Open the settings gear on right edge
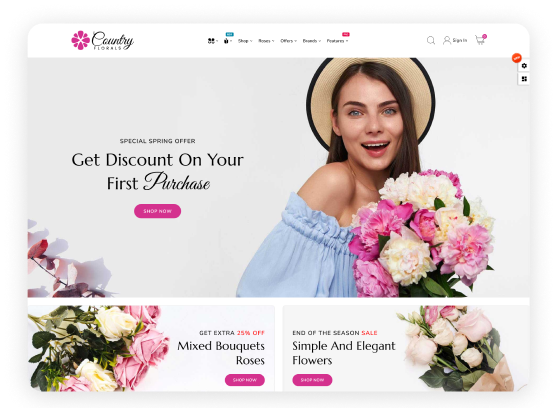The image size is (555, 408). tap(524, 66)
